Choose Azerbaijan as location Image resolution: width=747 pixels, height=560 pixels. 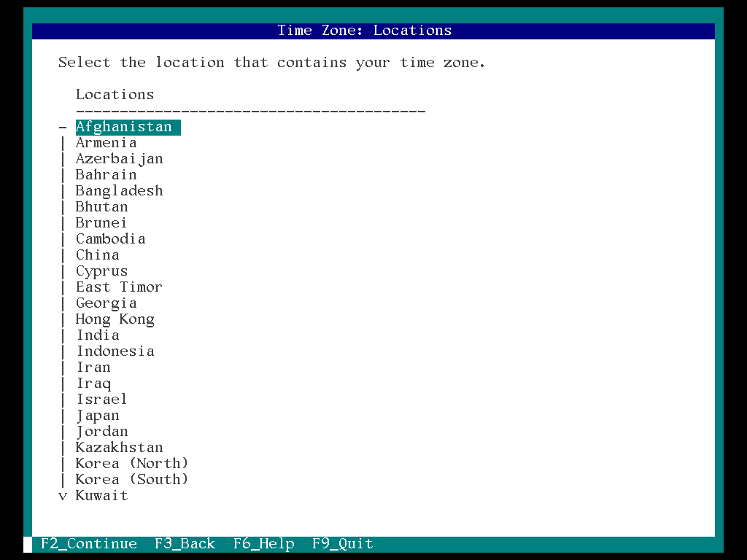click(x=120, y=159)
